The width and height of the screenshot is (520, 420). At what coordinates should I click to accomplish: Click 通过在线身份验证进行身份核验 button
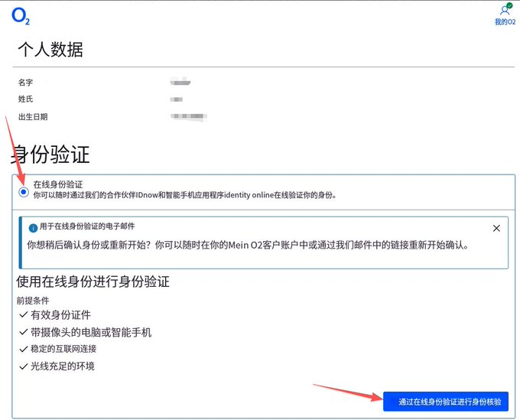tap(445, 402)
